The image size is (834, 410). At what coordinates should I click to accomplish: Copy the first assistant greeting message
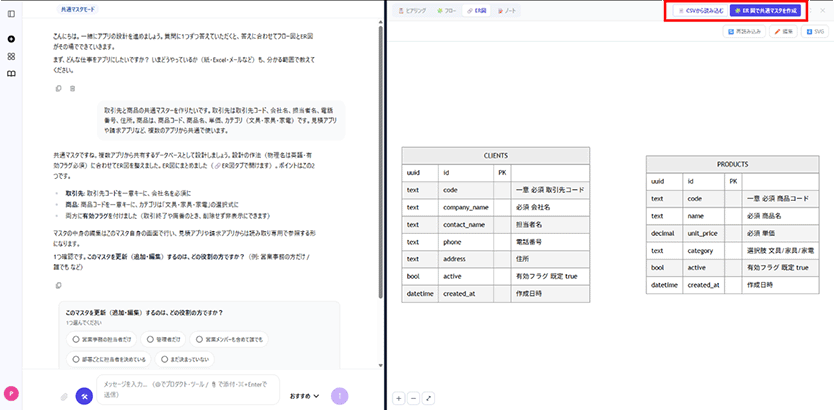[59, 88]
